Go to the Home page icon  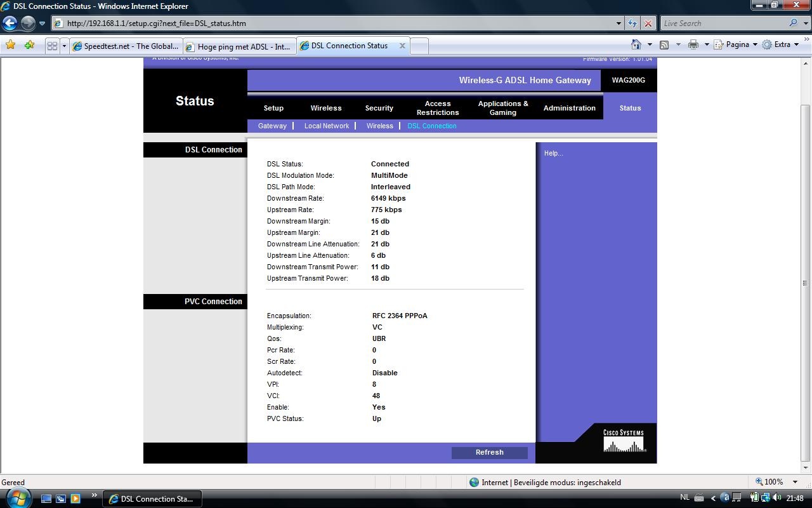[636, 44]
